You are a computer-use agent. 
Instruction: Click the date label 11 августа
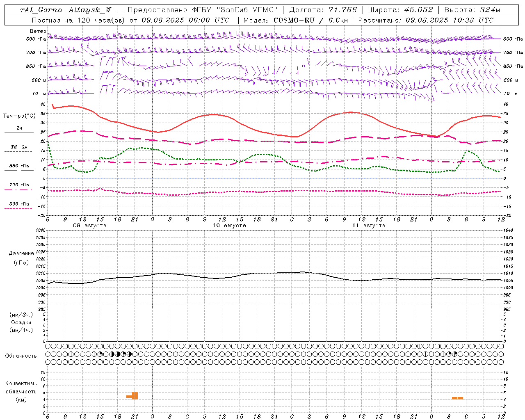click(369, 226)
